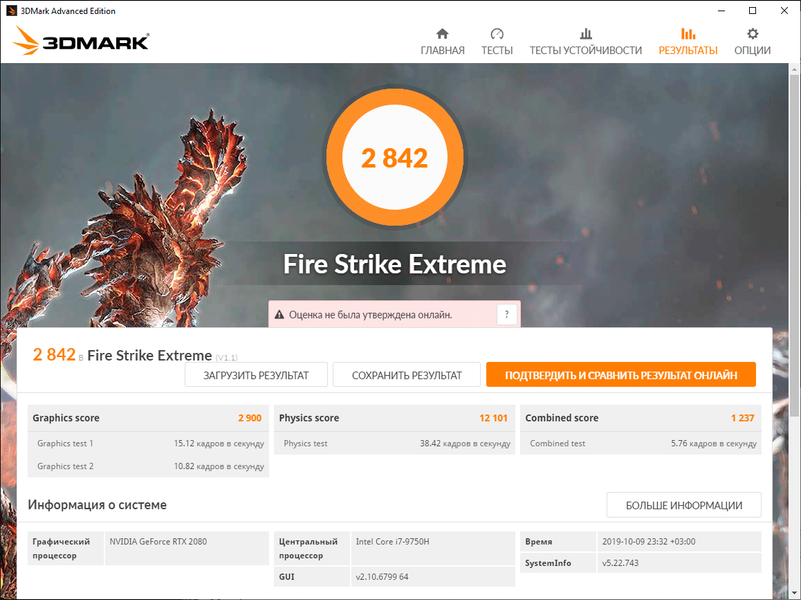Minimize the 3DMark window
801x600 pixels.
[721, 11]
